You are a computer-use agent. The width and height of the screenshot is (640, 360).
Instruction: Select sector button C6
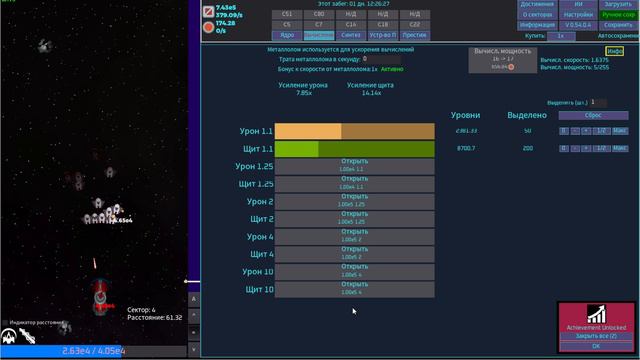[287, 24]
